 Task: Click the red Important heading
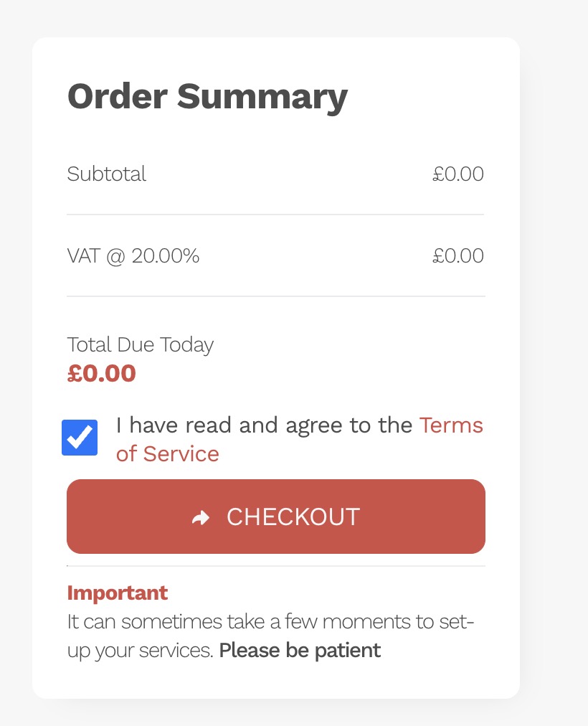pyautogui.click(x=117, y=593)
